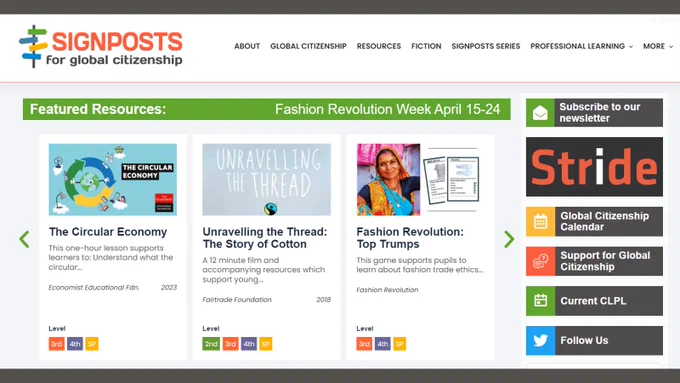680x383 pixels.
Task: Click the Twitter bird icon
Action: [x=540, y=340]
